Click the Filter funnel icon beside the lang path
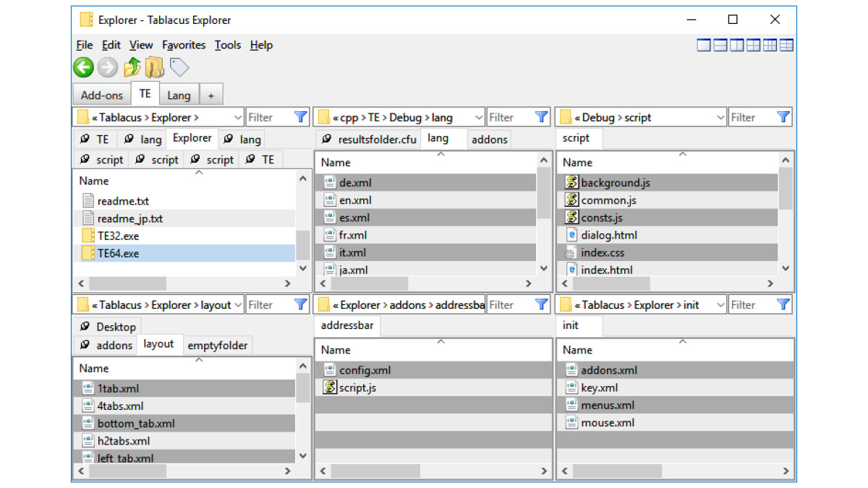 click(541, 116)
